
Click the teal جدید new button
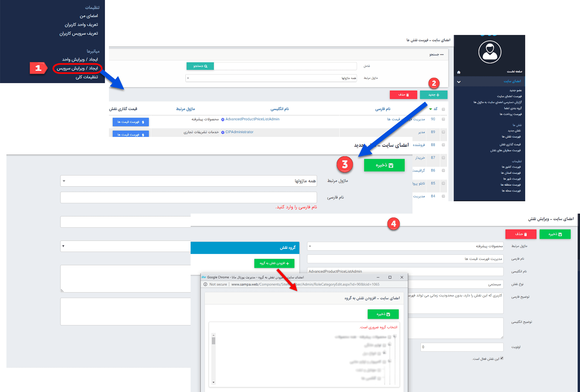(433, 95)
